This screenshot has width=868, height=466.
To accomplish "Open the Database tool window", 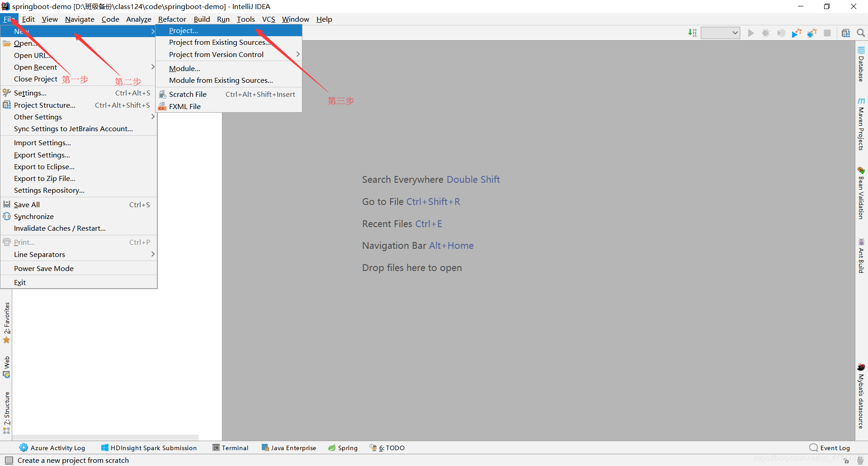I will (861, 64).
